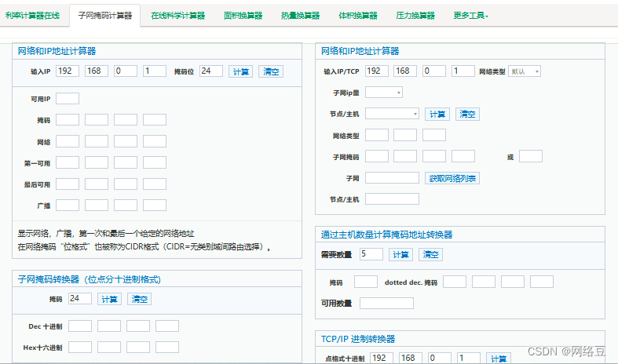Click 计算 in the TCP/IP 进制转换器 section
This screenshot has height=364, width=618.
tap(498, 359)
